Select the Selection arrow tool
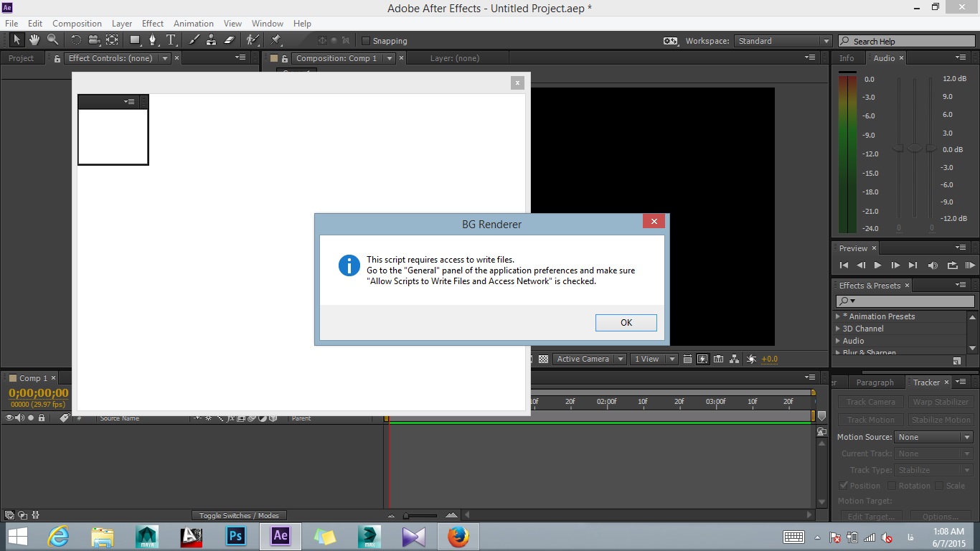 pyautogui.click(x=17, y=40)
